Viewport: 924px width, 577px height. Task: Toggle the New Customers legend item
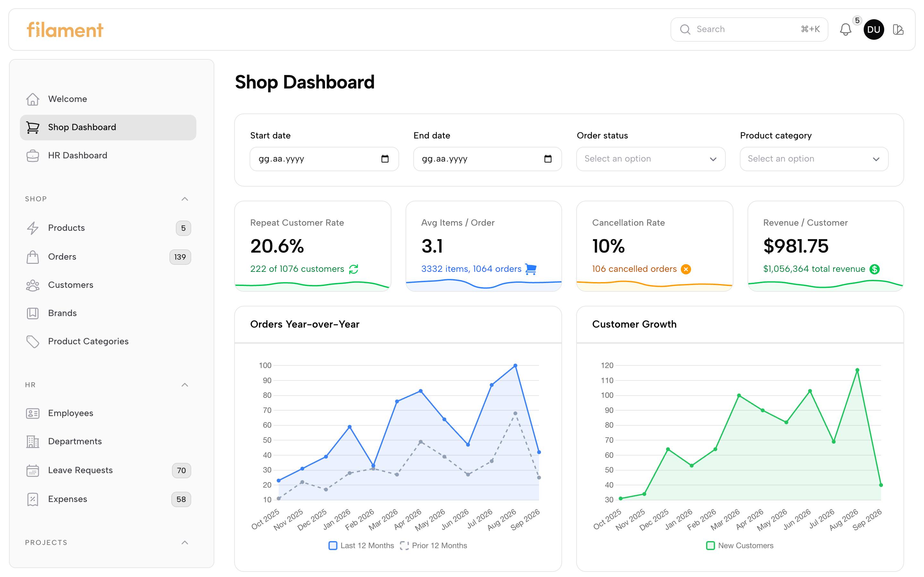tap(740, 545)
